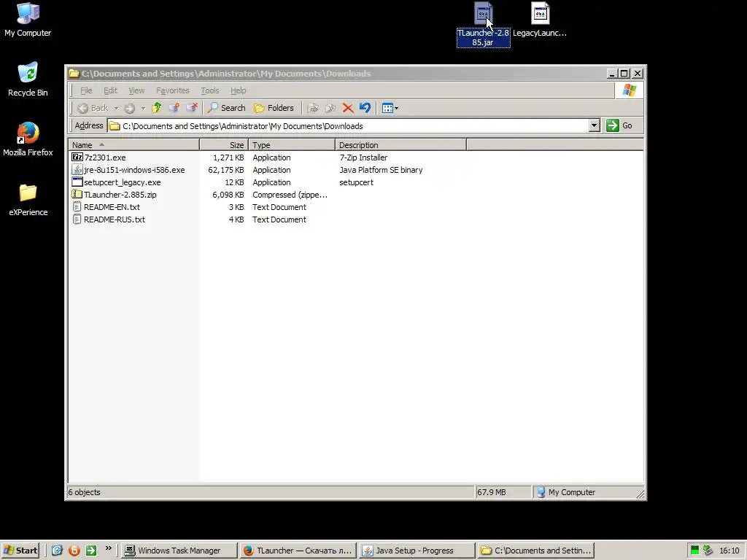
Task: Click the Go button
Action: [x=619, y=125]
